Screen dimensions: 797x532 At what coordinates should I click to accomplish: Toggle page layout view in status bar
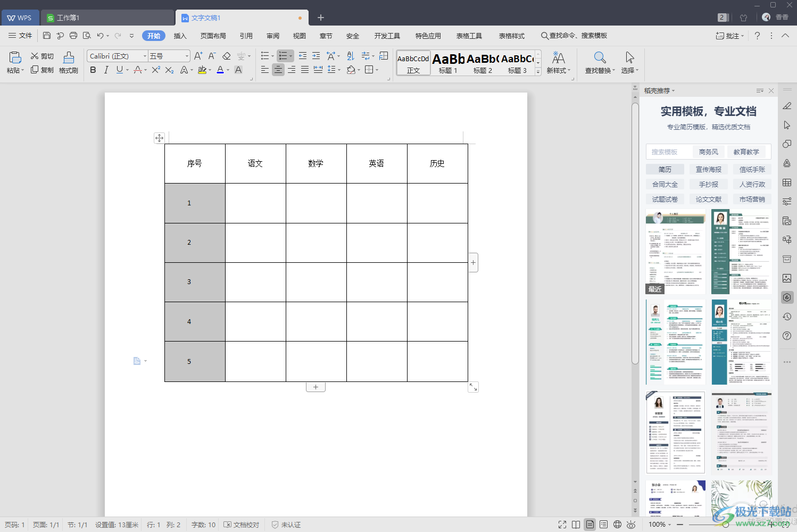pyautogui.click(x=590, y=525)
